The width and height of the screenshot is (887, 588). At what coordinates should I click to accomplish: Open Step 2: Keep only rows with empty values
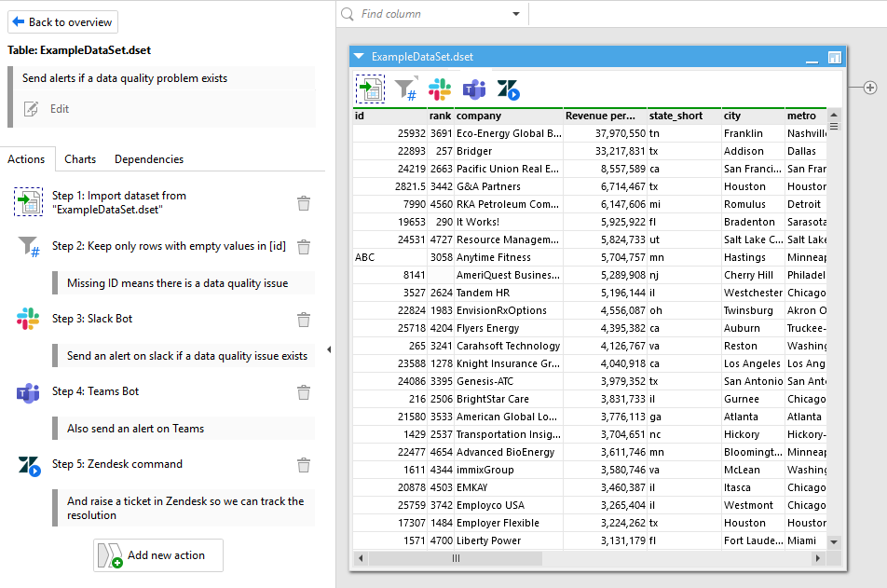169,246
